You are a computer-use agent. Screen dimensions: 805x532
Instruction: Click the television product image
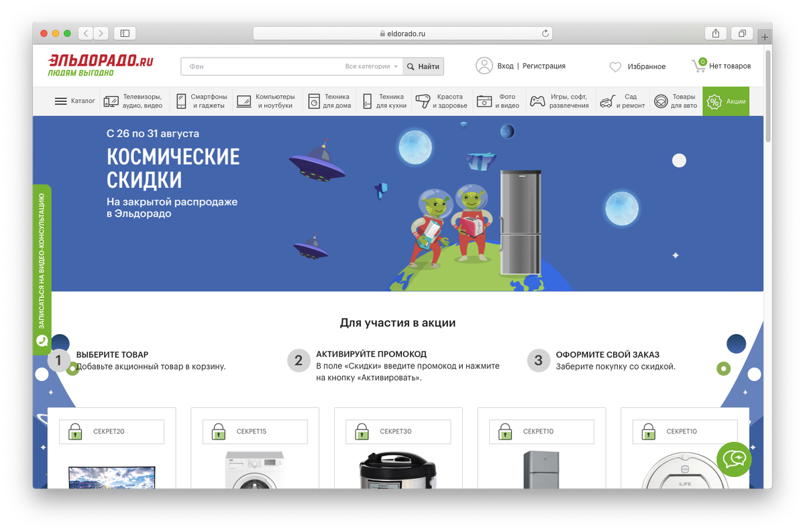(112, 477)
